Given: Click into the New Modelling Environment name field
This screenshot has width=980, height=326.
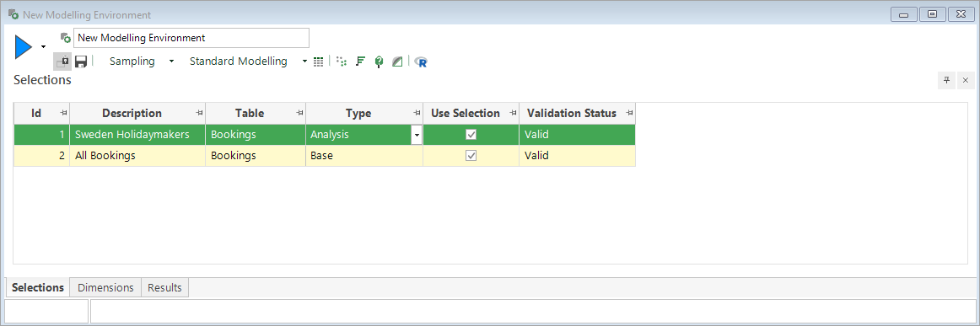Looking at the screenshot, I should coord(191,38).
